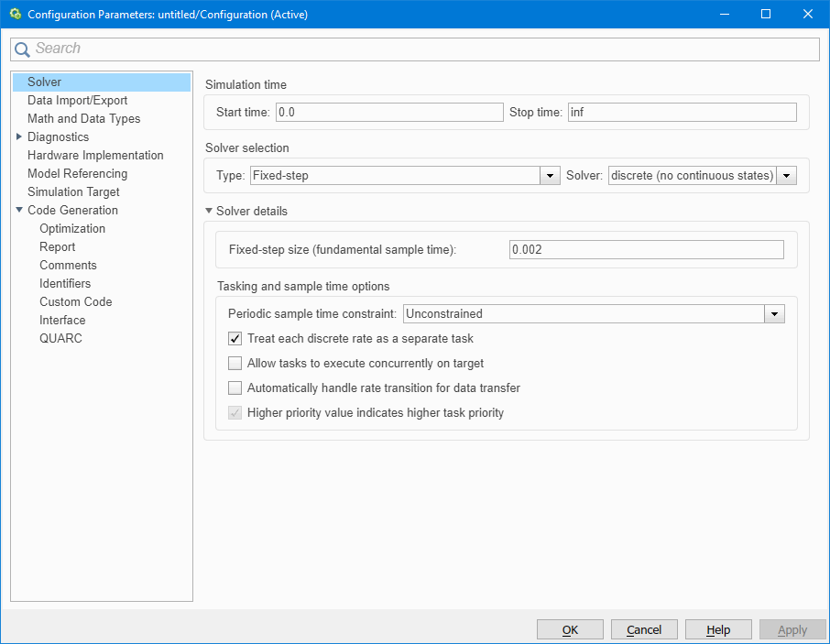Open the Hardware Implementation pane
The width and height of the screenshot is (830, 644).
point(95,156)
